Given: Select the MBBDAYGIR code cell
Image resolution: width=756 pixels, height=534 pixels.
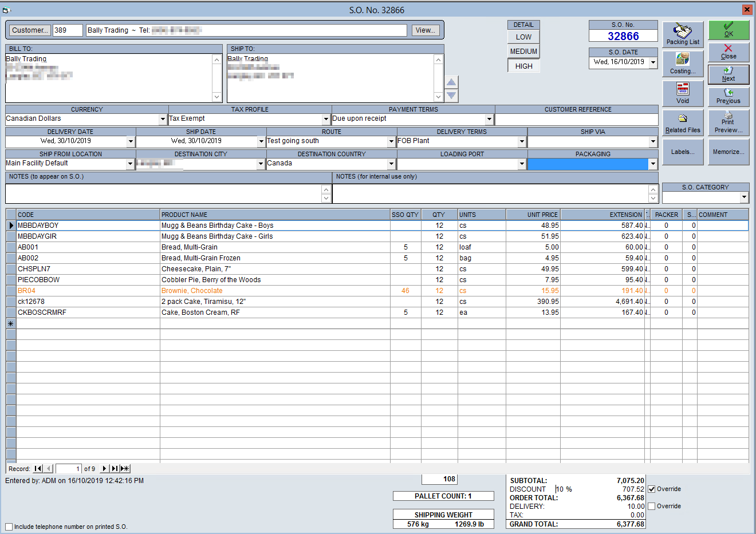Looking at the screenshot, I should (x=88, y=236).
